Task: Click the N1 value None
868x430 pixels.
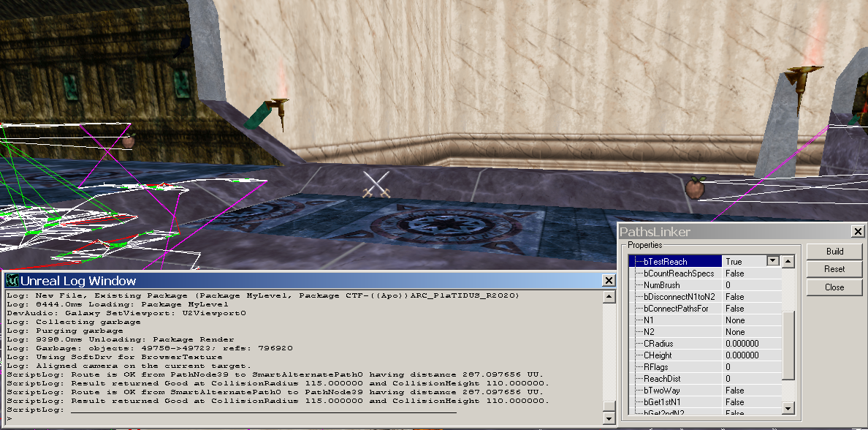Action: (x=735, y=320)
